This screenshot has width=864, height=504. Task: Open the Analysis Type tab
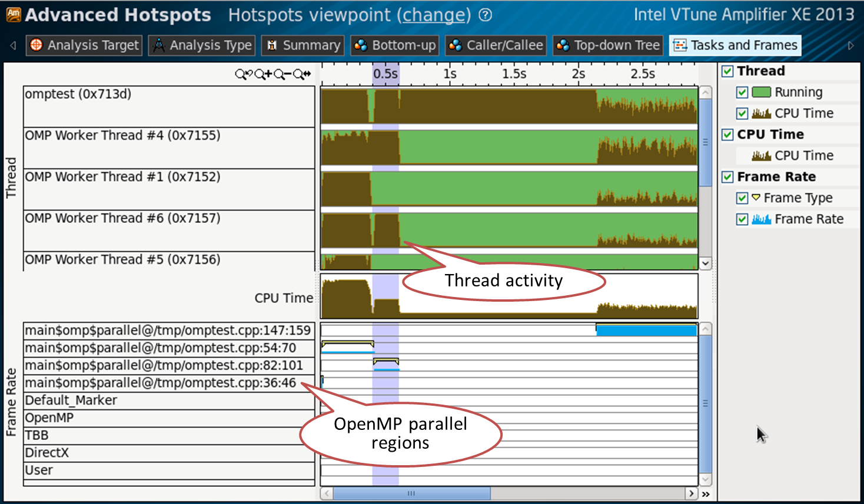201,45
